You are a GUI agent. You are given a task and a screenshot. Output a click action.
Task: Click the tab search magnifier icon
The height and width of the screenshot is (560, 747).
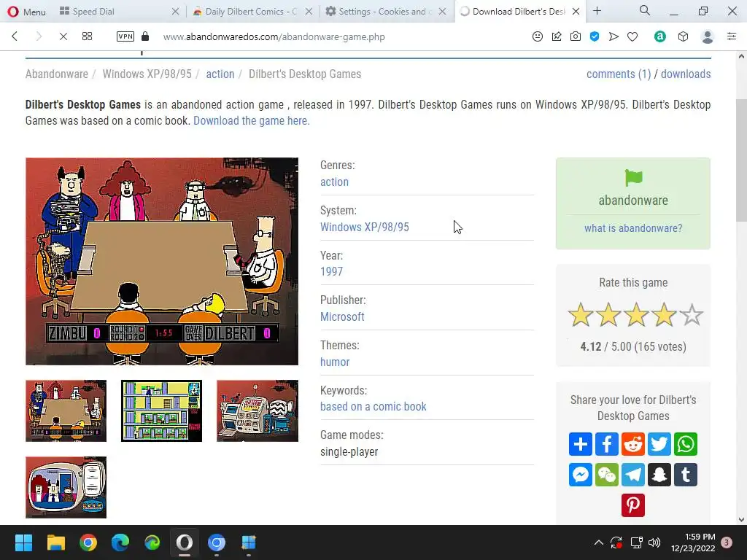pos(645,10)
